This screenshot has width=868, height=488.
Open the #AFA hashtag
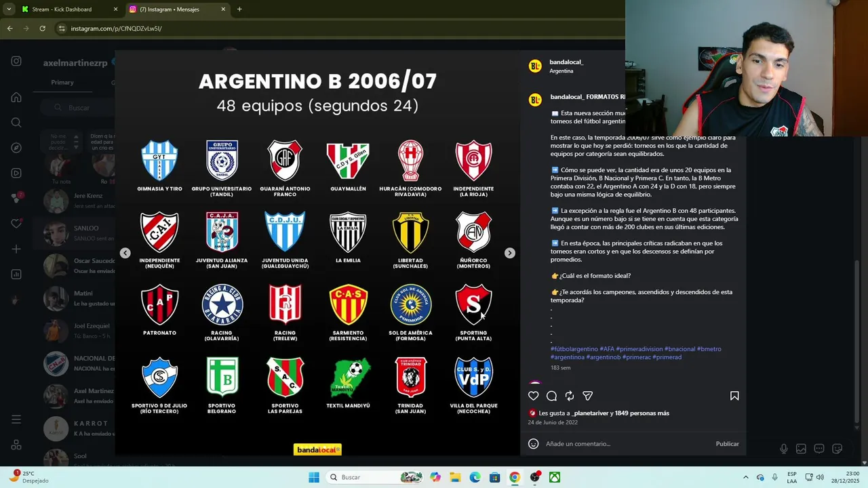coord(607,349)
